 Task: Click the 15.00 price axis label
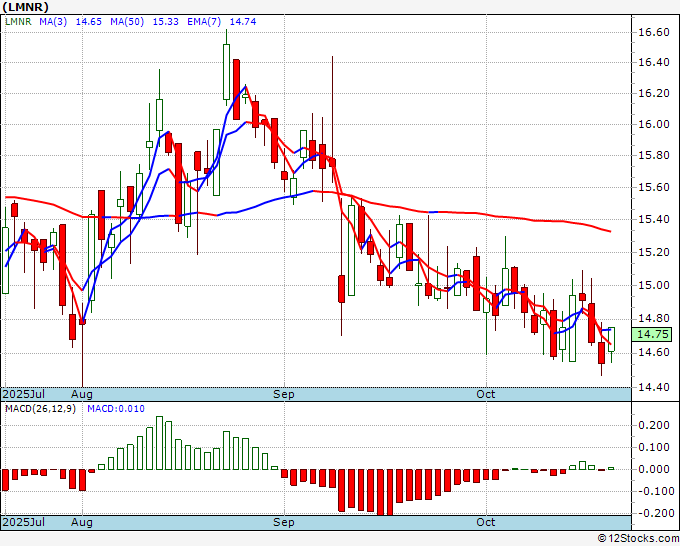(x=654, y=285)
